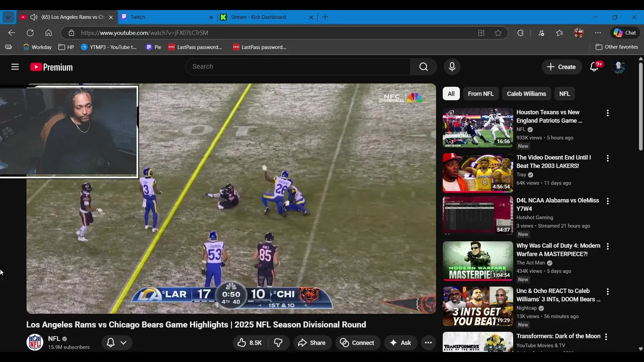Open browser home page
The width and height of the screenshot is (644, 362).
pos(48,33)
